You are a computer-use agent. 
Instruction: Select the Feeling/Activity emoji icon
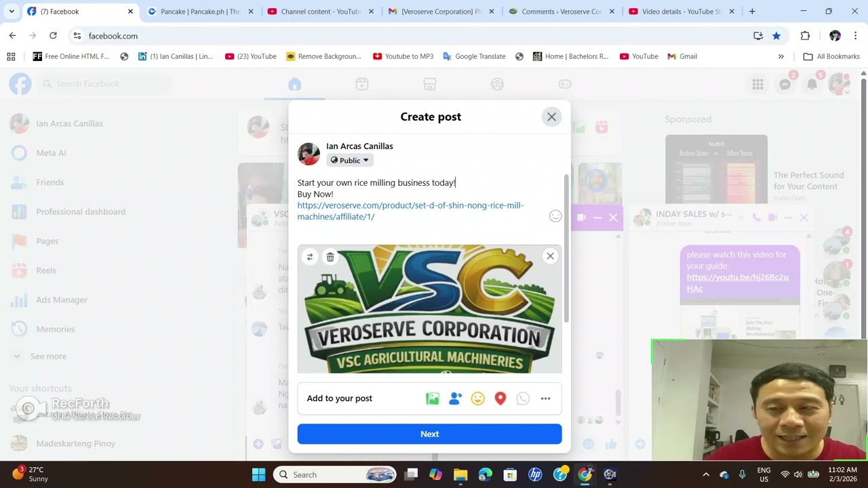(x=477, y=399)
